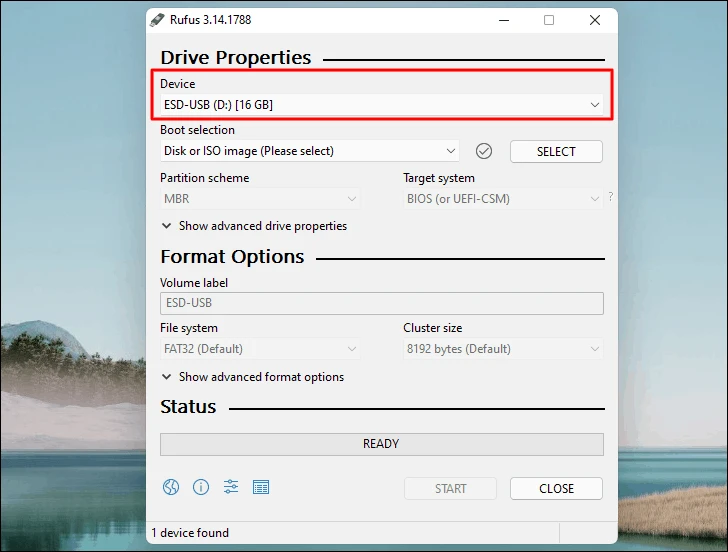Click the START button
This screenshot has width=728, height=552.
click(450, 488)
